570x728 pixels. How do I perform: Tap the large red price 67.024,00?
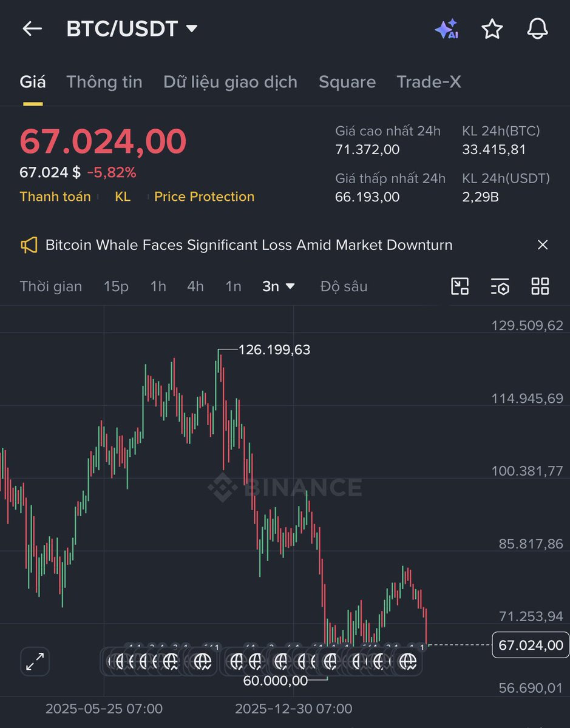(103, 141)
